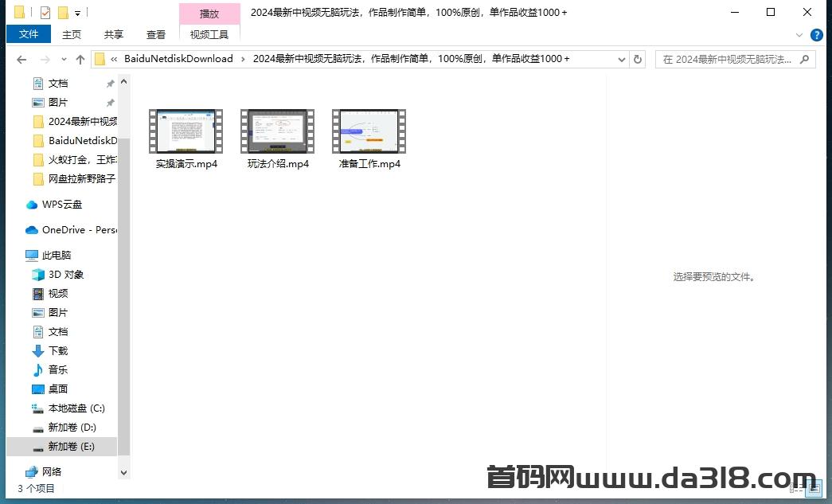Click the search magnifier icon
832x504 pixels.
[804, 60]
